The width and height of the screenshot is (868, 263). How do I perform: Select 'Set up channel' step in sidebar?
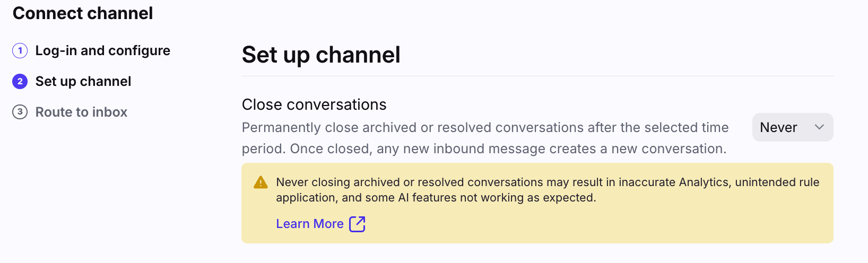[x=83, y=82]
